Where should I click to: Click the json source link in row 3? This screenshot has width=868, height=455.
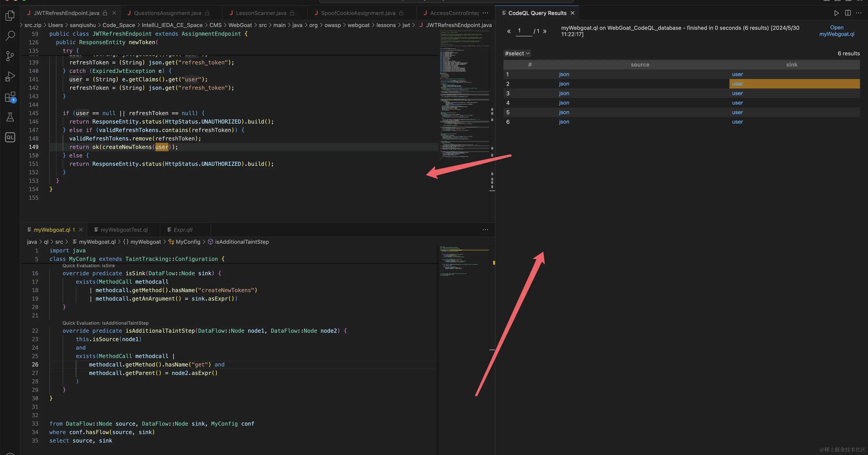[564, 93]
